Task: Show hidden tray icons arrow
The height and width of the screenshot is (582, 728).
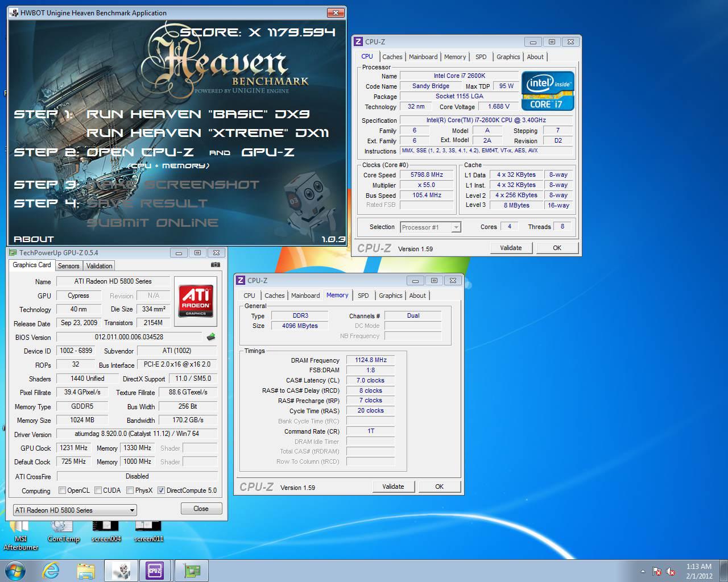Action: [x=643, y=571]
